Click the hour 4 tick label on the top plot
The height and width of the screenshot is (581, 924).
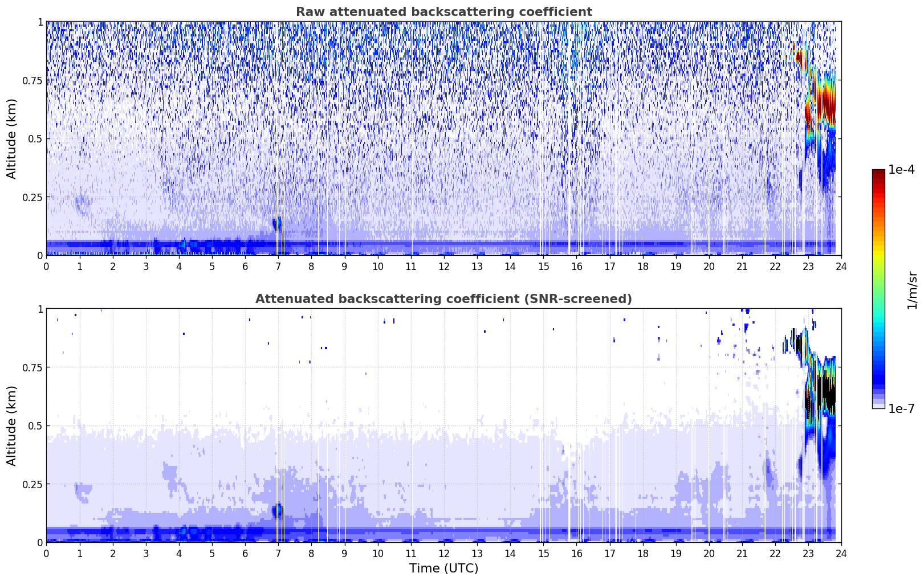[179, 266]
